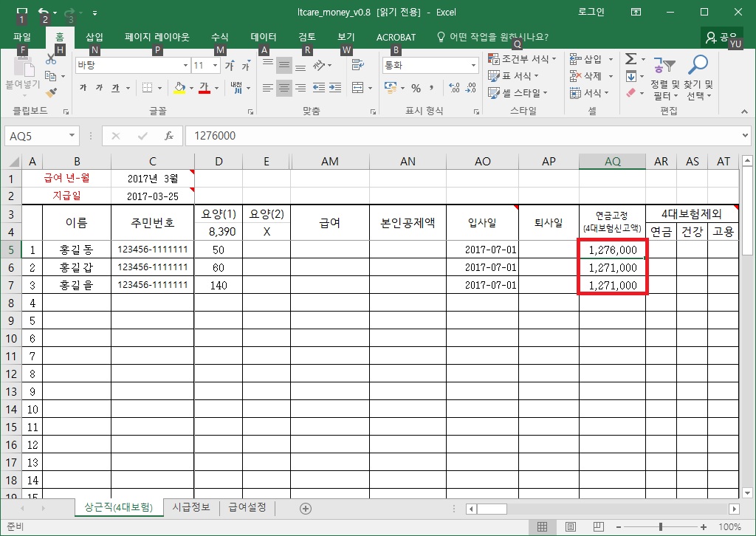Click the percent style icon
Image resolution: width=756 pixels, height=536 pixels.
coord(416,88)
